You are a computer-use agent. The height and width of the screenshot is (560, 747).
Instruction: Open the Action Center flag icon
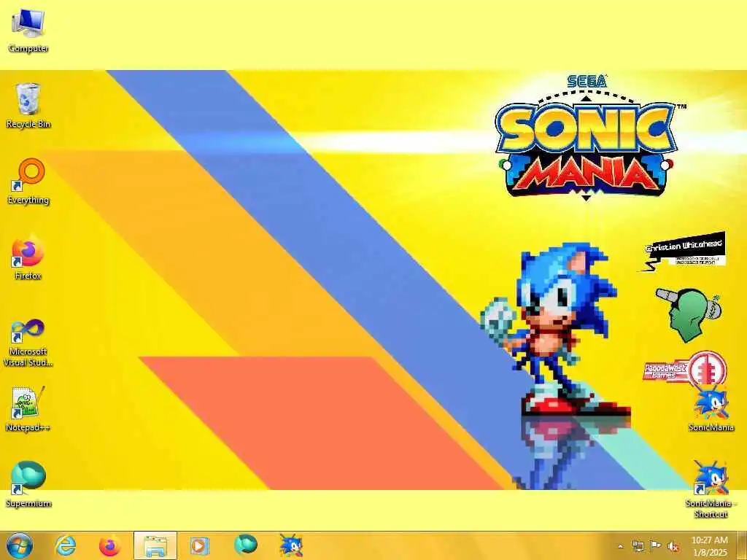[x=656, y=546]
